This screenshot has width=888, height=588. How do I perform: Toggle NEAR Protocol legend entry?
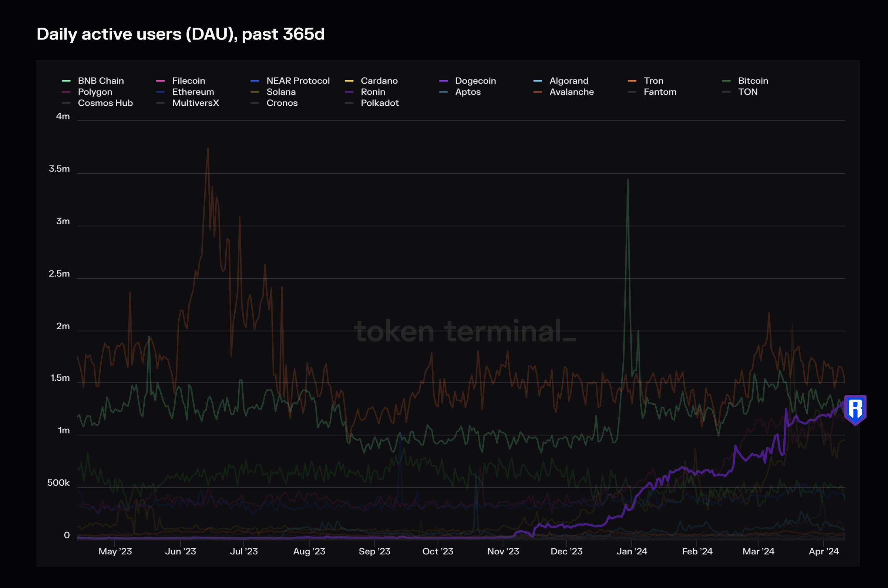(x=297, y=81)
